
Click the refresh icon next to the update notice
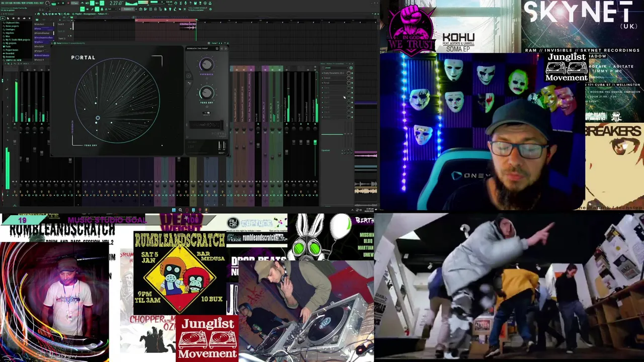(210, 9)
